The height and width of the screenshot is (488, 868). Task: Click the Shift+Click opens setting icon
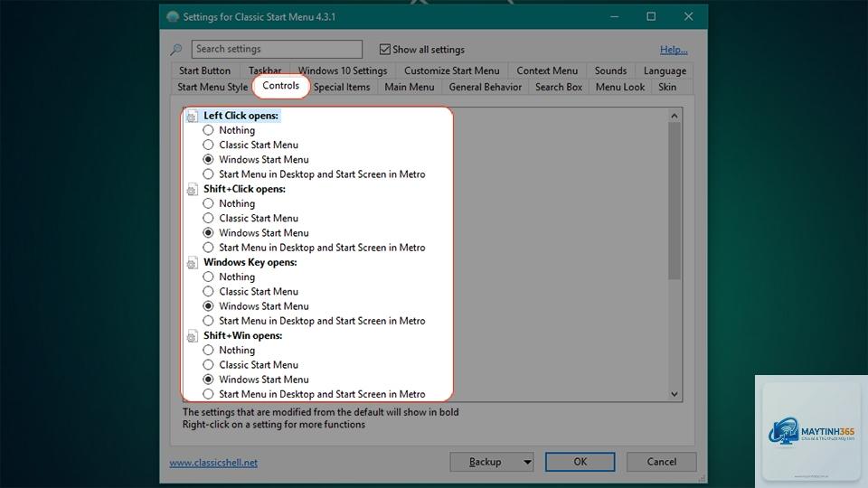tap(192, 190)
